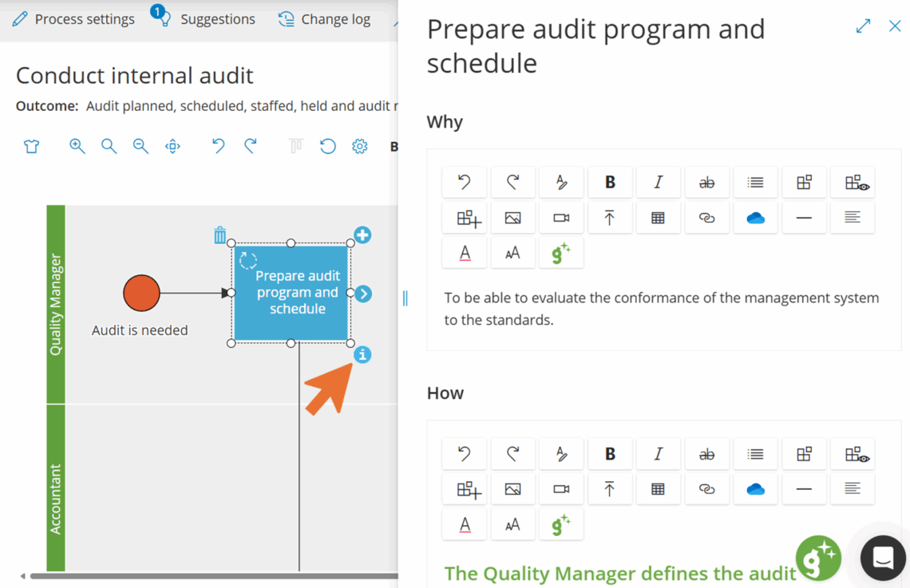
Task: Toggle italic in the How editor
Action: [x=658, y=454]
